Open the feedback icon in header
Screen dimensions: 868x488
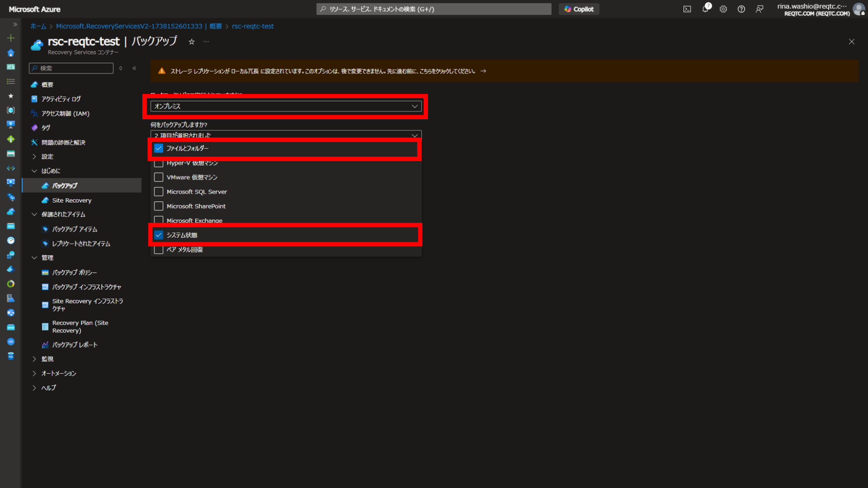[759, 9]
